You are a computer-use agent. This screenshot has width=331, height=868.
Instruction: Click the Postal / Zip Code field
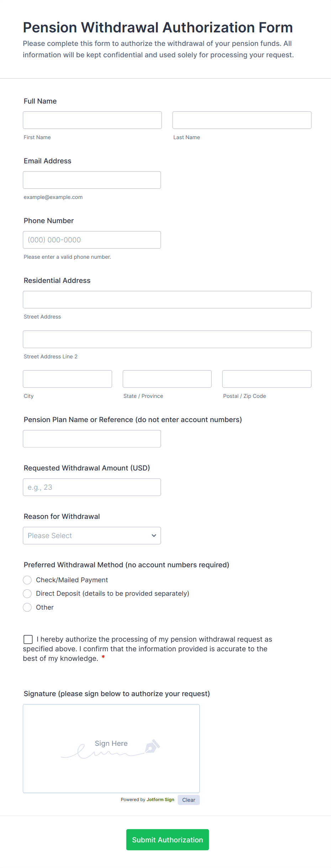click(x=267, y=379)
